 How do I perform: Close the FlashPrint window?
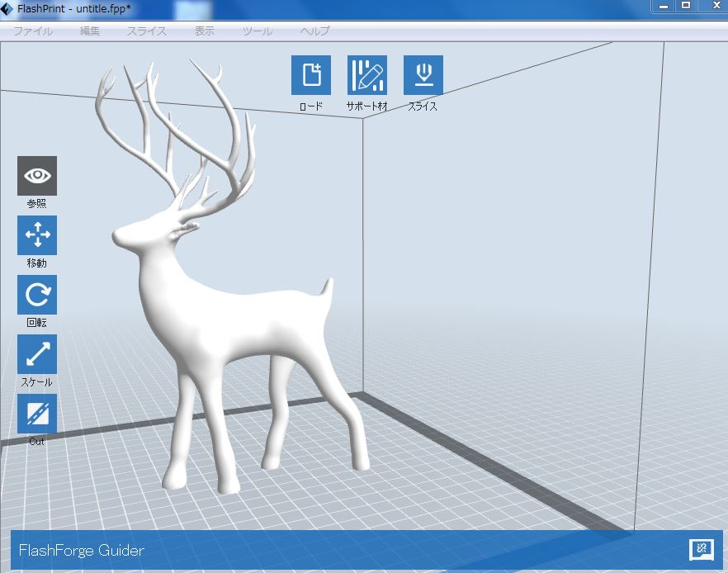click(716, 6)
